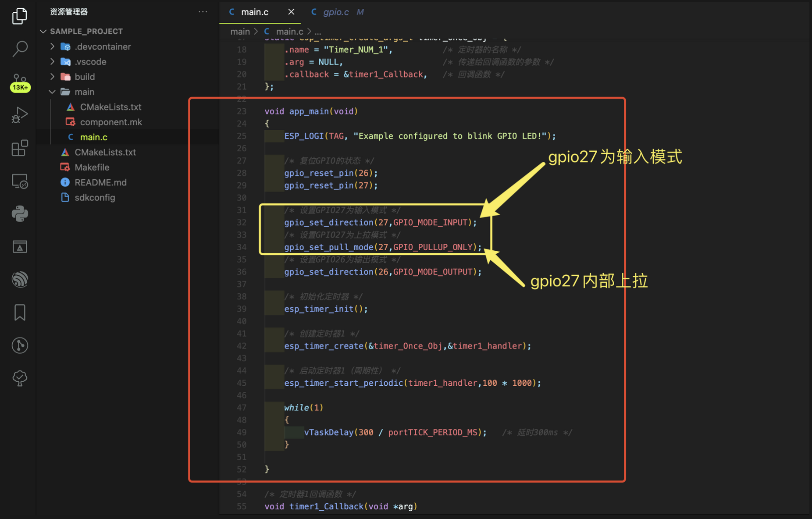
Task: Open the Bookmarks view icon
Action: [x=20, y=313]
